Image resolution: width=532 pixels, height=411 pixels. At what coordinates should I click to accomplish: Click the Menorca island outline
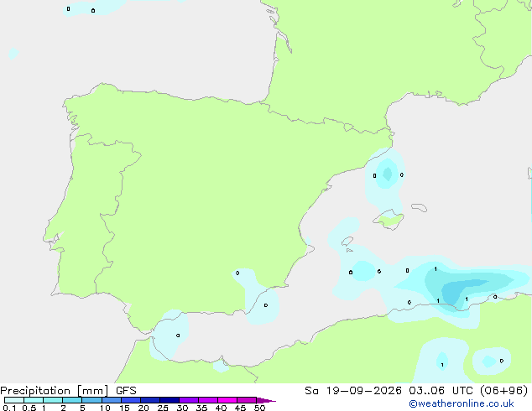pos(420,207)
